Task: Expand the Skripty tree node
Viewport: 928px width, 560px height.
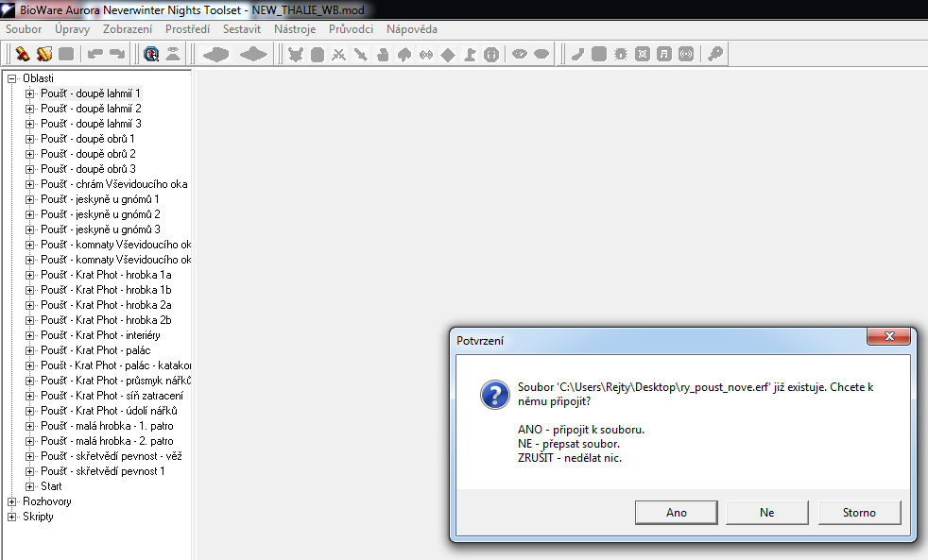Action: pos(12,517)
